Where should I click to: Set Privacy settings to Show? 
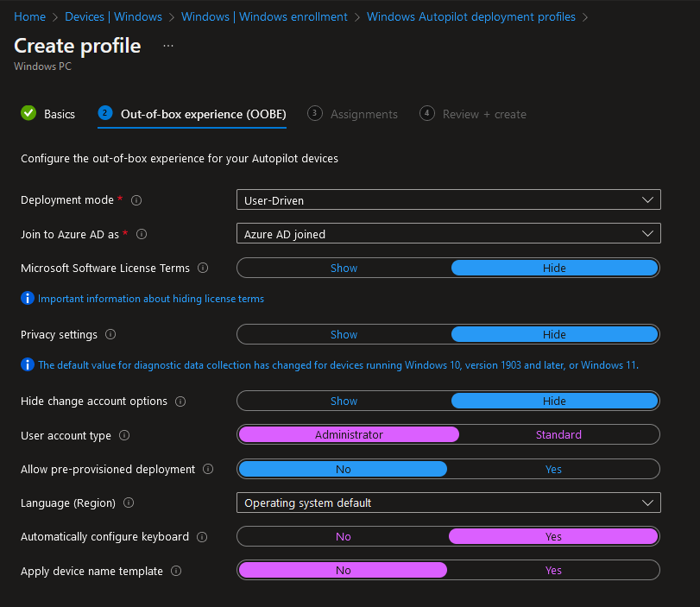click(x=344, y=334)
